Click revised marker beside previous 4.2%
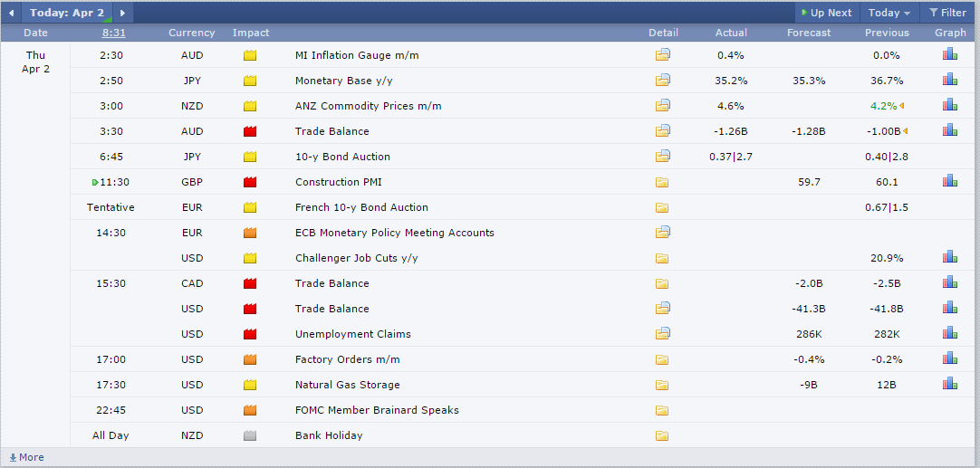Viewport: 980px width, 468px height. tap(902, 106)
